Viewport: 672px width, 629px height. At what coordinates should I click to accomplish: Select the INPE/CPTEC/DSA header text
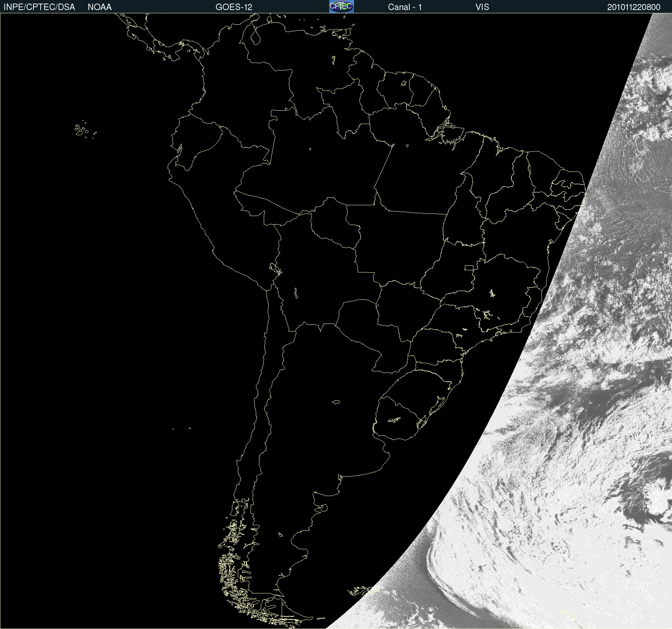39,7
